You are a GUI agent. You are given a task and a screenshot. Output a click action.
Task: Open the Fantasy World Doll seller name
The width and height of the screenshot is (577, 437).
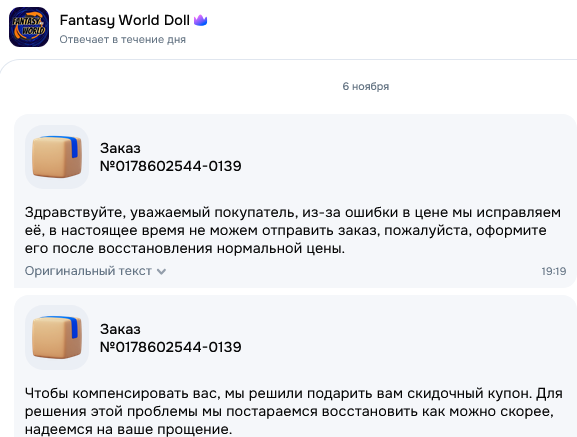124,20
